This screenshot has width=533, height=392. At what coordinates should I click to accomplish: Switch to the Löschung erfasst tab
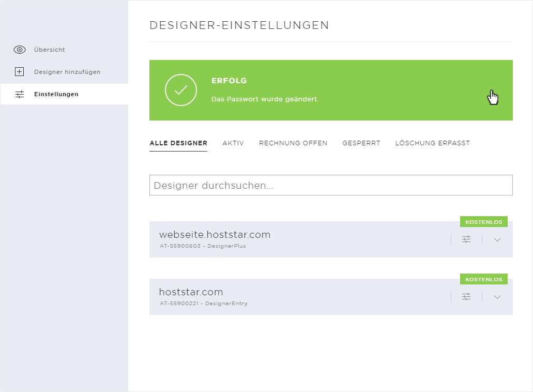(x=432, y=143)
